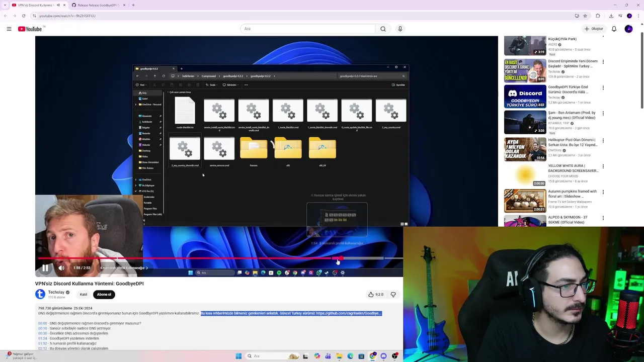Open options menu for 'ALPCO & SKYMOON' video
The height and width of the screenshot is (362, 644).
pos(603,218)
